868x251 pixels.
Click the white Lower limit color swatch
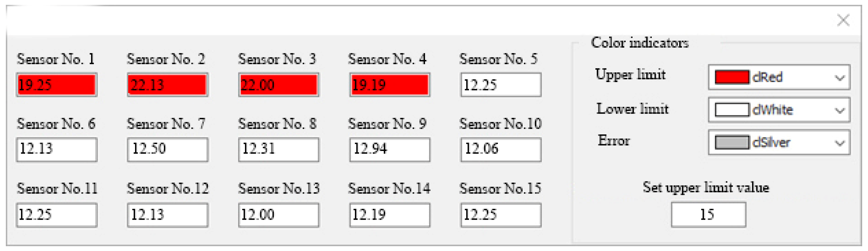point(731,110)
